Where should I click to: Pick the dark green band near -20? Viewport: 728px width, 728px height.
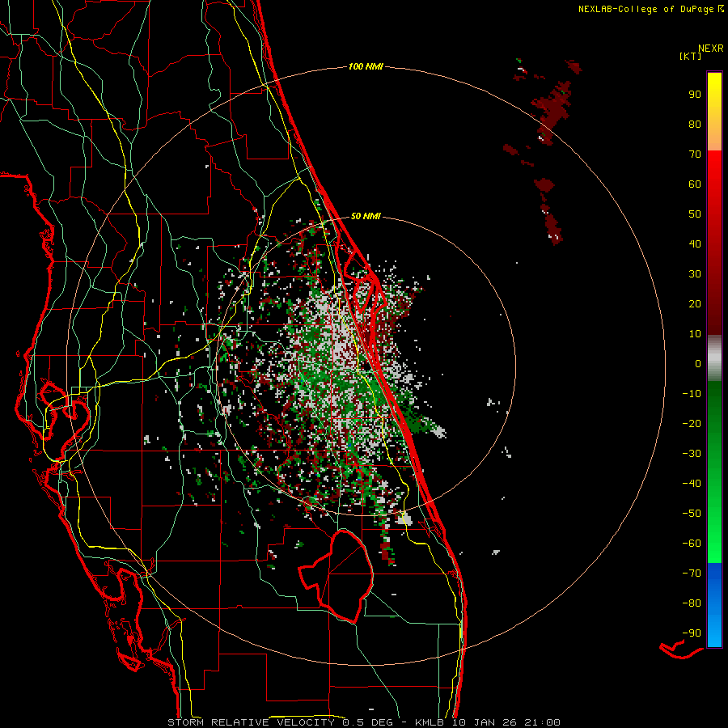tap(714, 418)
